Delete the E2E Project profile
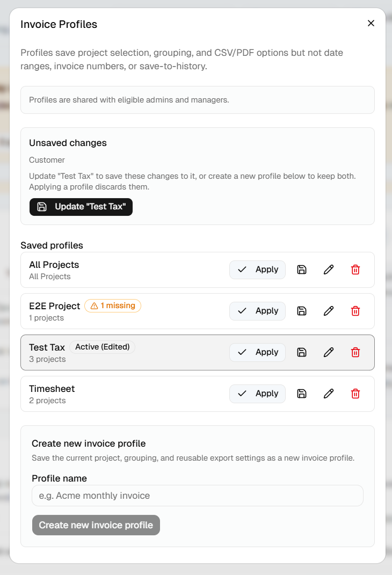 [x=355, y=311]
